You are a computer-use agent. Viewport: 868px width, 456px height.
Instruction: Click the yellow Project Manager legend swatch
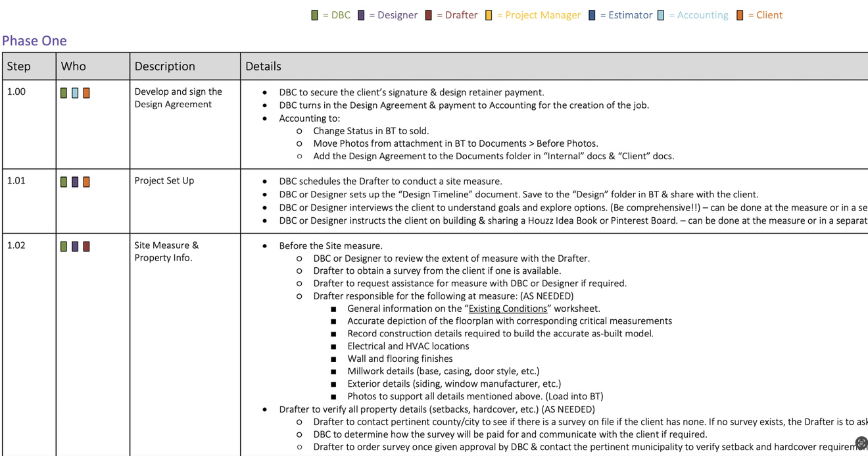489,15
